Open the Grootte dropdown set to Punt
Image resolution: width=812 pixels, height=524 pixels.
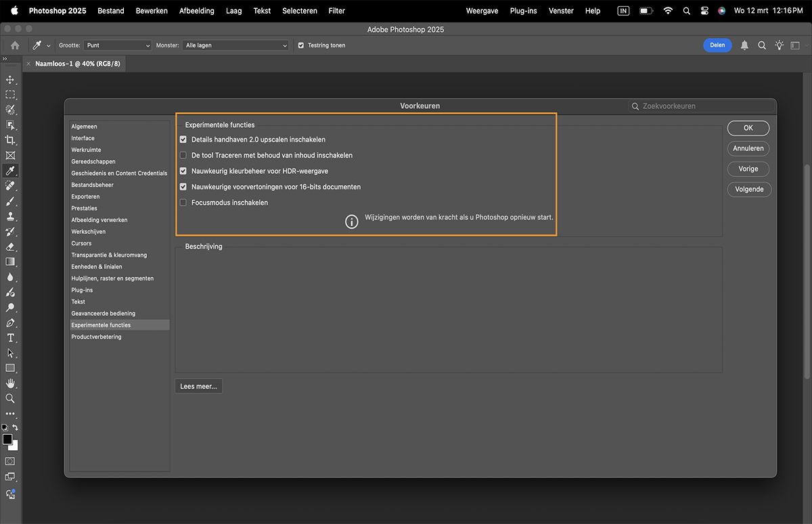click(118, 45)
